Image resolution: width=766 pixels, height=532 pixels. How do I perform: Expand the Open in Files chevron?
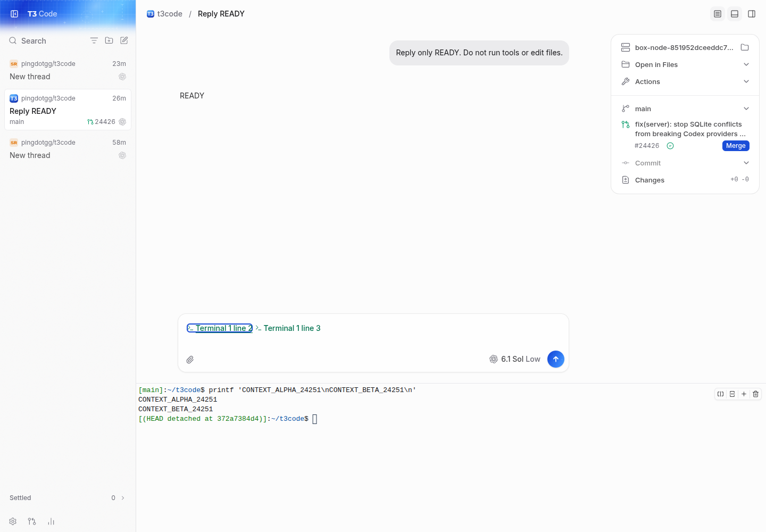click(746, 64)
